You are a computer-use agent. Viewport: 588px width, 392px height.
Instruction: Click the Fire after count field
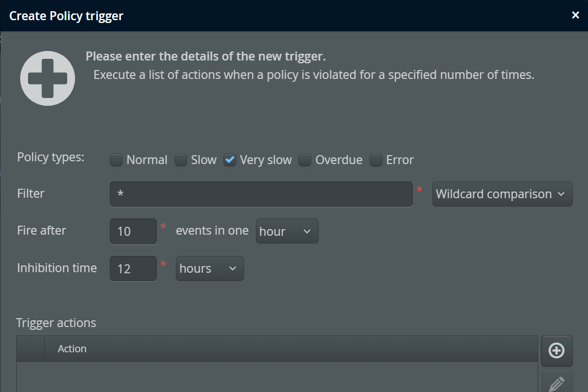[133, 231]
